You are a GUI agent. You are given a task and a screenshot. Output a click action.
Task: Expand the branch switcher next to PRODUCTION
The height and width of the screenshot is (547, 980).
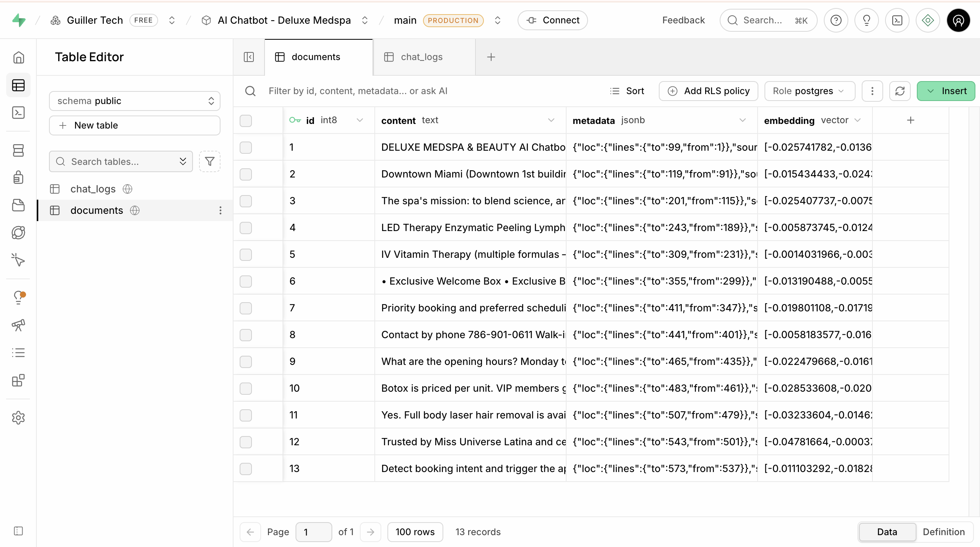pyautogui.click(x=498, y=20)
